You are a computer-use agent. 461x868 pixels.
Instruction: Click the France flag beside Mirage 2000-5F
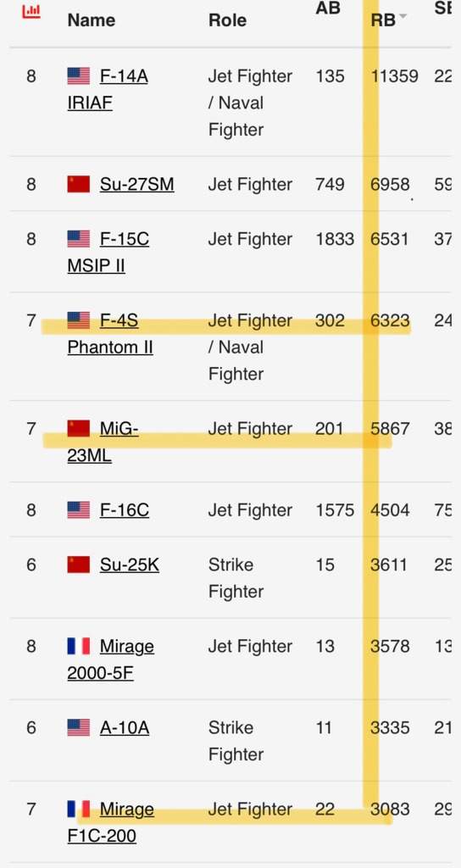pos(79,646)
